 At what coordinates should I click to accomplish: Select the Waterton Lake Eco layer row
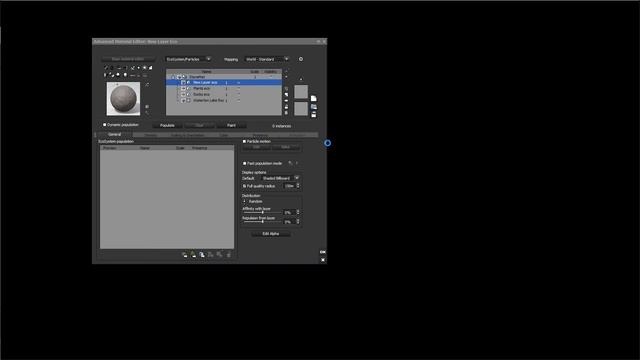(x=224, y=100)
